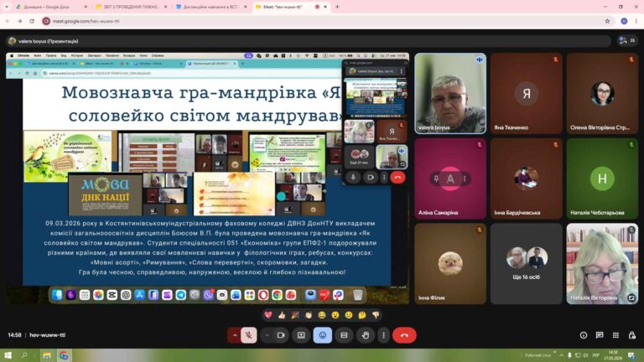Send party popper reaction

[x=295, y=315]
